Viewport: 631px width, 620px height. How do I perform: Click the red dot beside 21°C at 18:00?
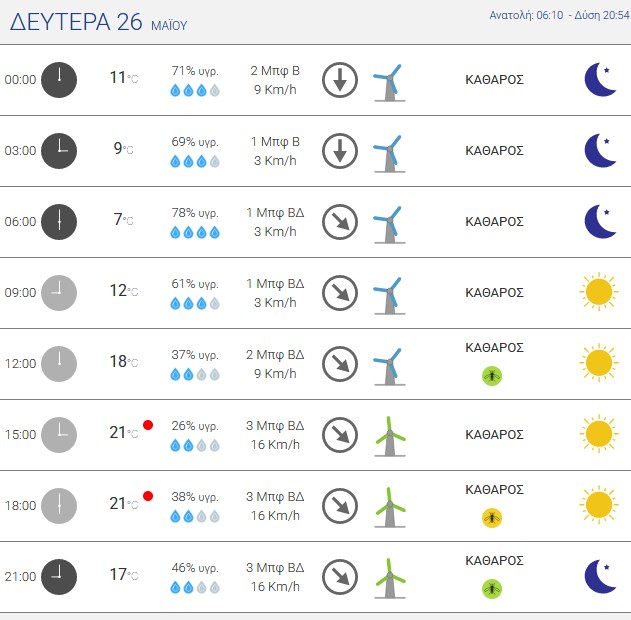(148, 496)
